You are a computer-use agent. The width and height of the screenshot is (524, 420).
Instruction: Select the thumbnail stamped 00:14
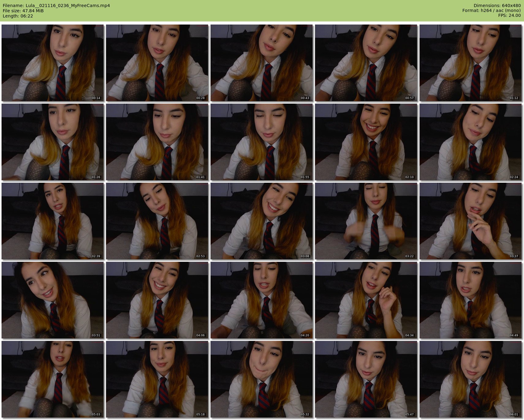tap(52, 63)
